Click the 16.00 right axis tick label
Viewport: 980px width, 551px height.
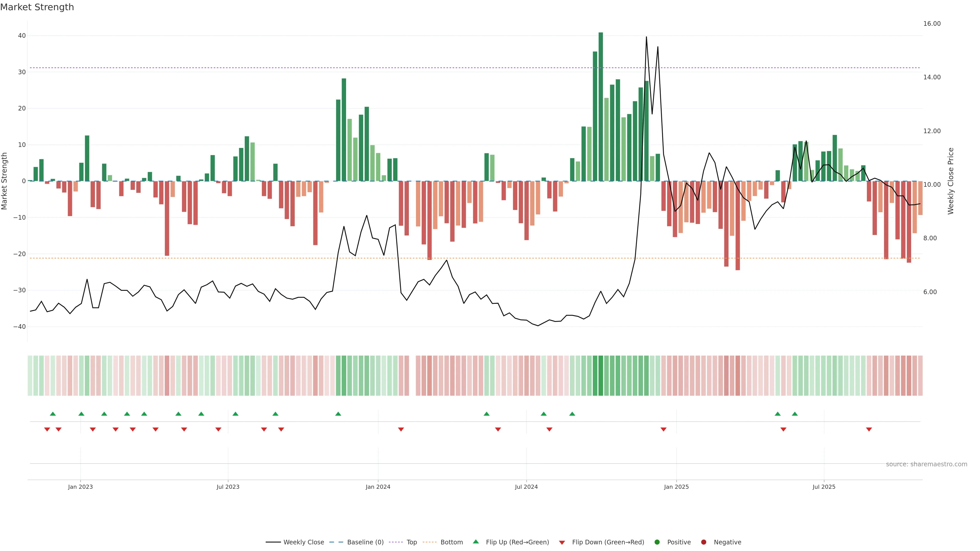click(x=932, y=23)
